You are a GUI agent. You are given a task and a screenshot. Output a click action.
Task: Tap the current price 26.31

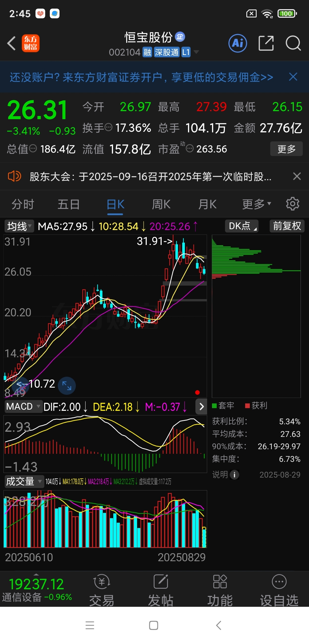coord(37,110)
